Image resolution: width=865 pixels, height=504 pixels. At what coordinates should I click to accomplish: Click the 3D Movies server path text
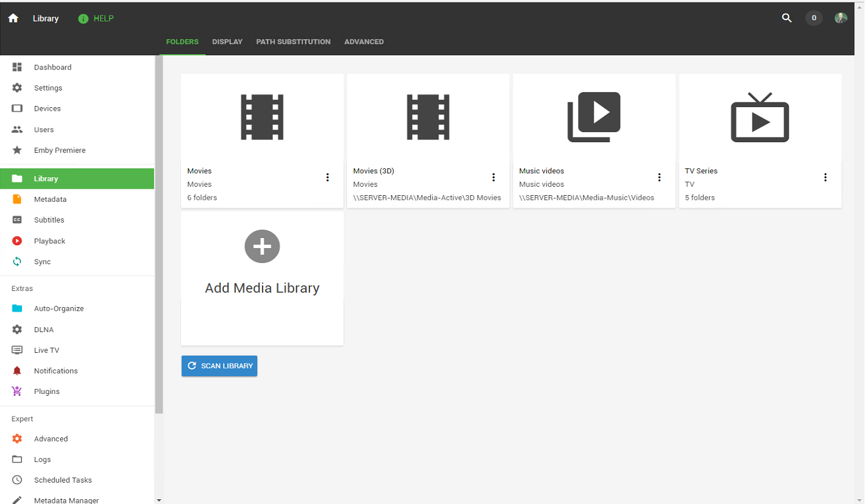pyautogui.click(x=427, y=198)
